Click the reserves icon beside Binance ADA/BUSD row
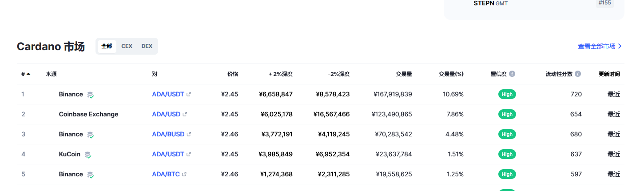The image size is (644, 191). click(91, 135)
